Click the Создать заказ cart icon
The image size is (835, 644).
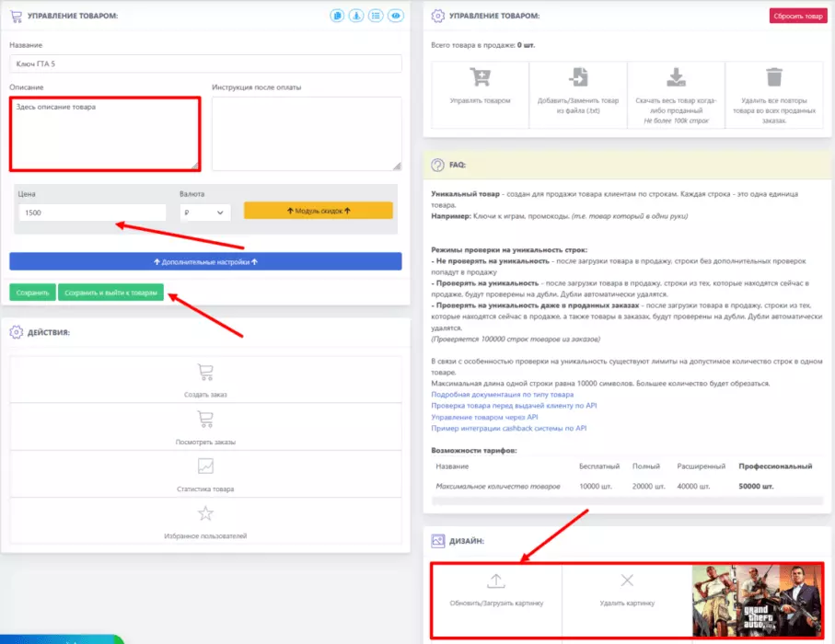click(x=205, y=372)
